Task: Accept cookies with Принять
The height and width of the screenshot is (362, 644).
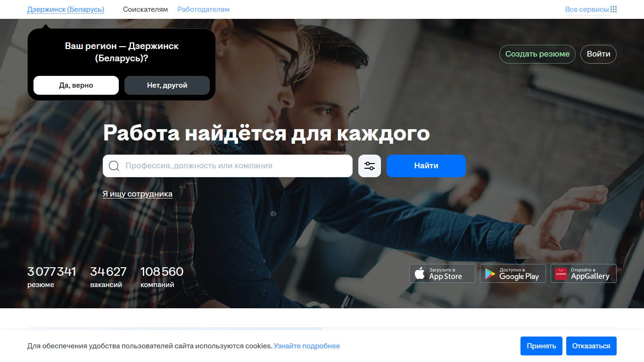Action: click(542, 346)
